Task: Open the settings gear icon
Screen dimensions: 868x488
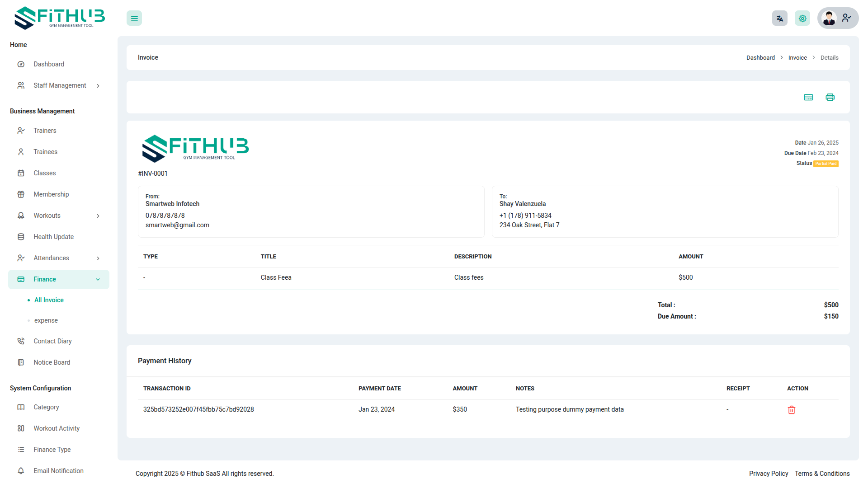Action: pyautogui.click(x=802, y=19)
